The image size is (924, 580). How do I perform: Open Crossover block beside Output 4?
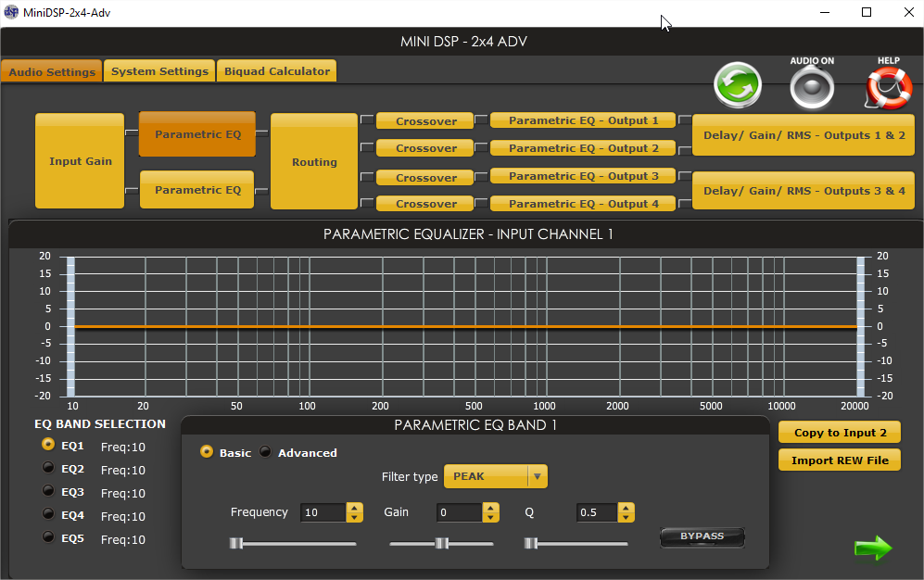tap(425, 203)
